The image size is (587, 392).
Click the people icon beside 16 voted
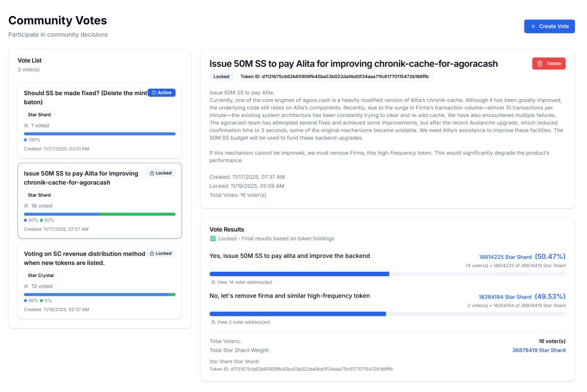(x=26, y=206)
